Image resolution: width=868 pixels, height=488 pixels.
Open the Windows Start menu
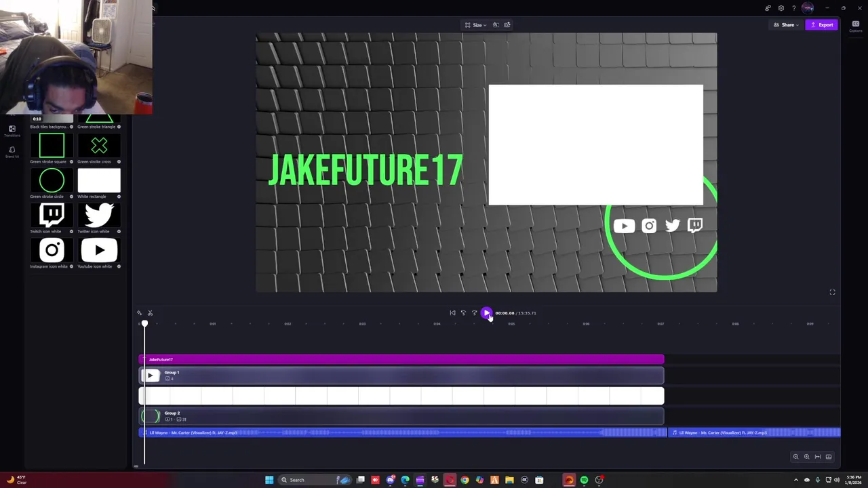(269, 480)
